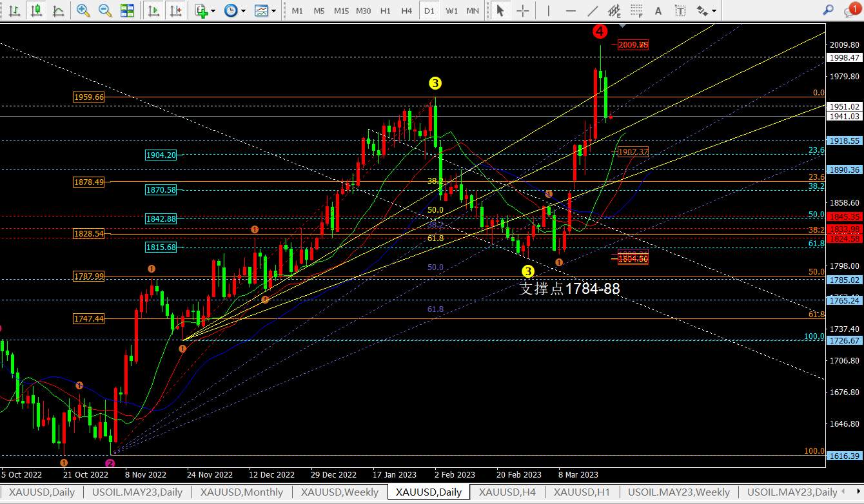Viewport: 864px width, 504px height.
Task: Select the Fibonacci retracement tool
Action: pyautogui.click(x=636, y=10)
